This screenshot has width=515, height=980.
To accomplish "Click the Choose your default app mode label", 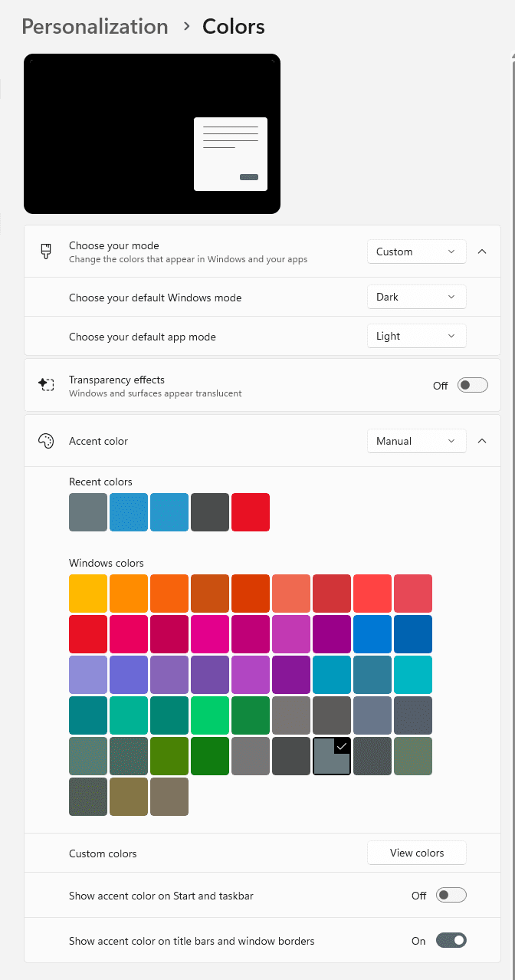I will (143, 337).
